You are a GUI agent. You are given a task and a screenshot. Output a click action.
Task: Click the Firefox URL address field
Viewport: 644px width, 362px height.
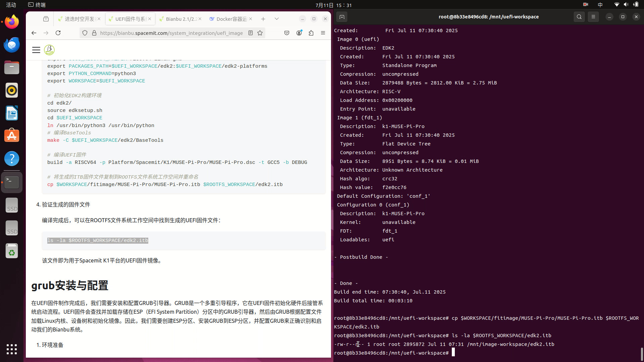[x=171, y=33]
